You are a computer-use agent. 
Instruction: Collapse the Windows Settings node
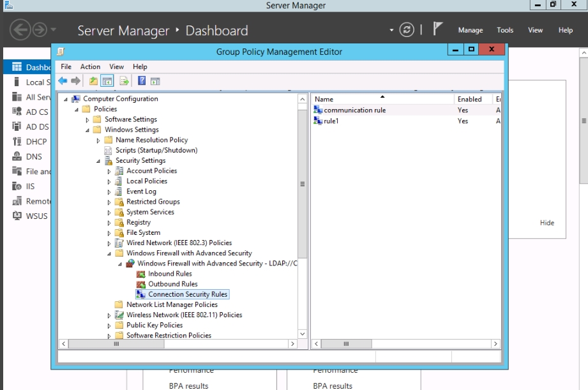coord(87,130)
